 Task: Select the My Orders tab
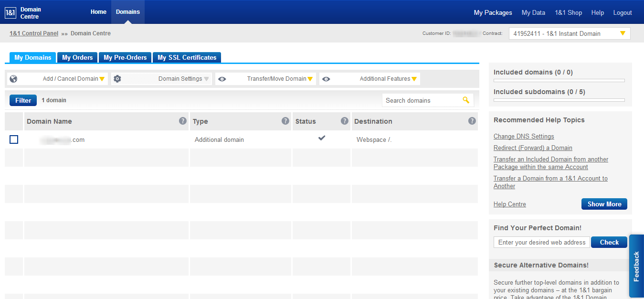(x=77, y=57)
